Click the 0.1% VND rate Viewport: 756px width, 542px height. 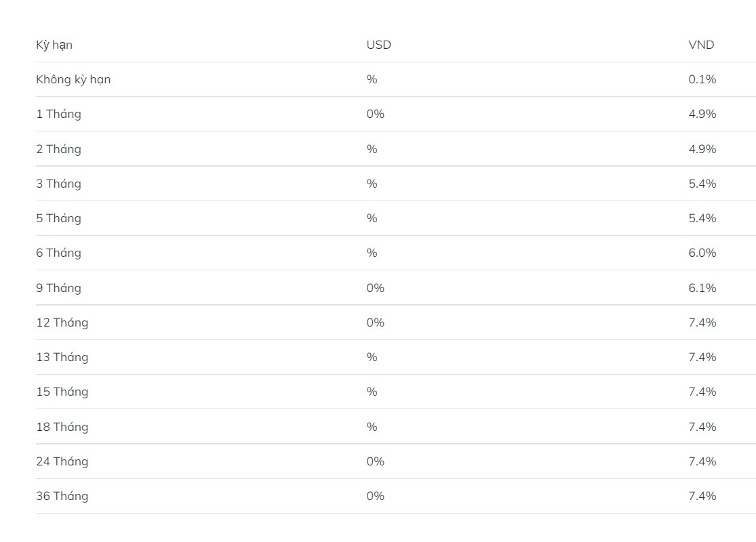[x=702, y=80]
